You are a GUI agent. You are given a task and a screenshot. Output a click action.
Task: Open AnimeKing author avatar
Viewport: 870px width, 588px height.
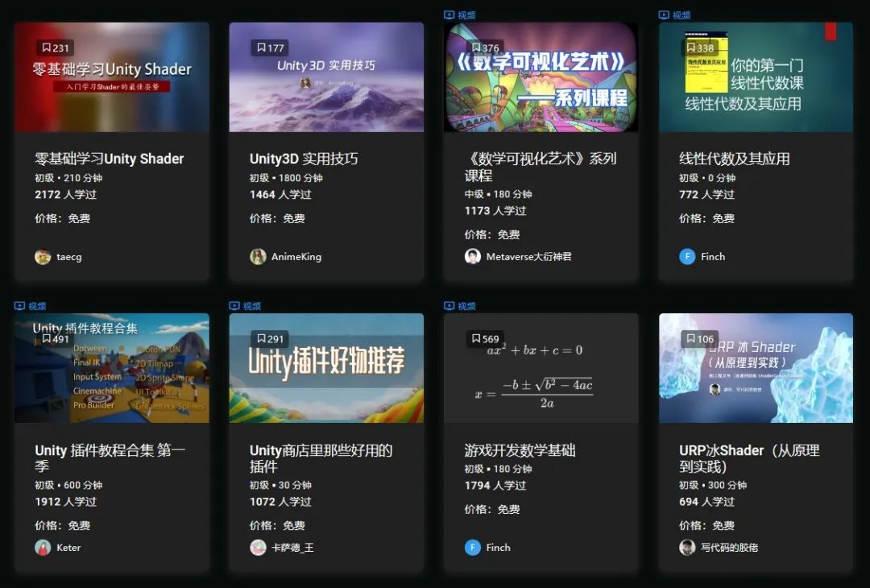[x=258, y=257]
